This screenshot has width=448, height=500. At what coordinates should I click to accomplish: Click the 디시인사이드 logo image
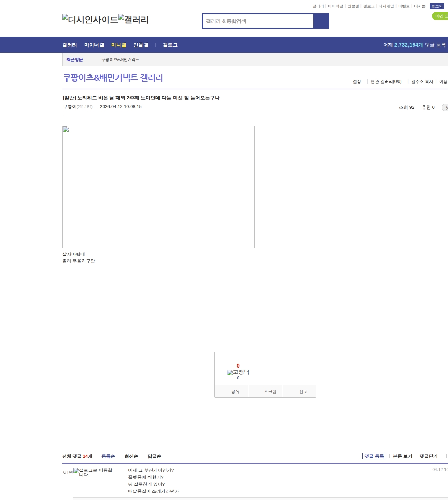click(x=90, y=19)
